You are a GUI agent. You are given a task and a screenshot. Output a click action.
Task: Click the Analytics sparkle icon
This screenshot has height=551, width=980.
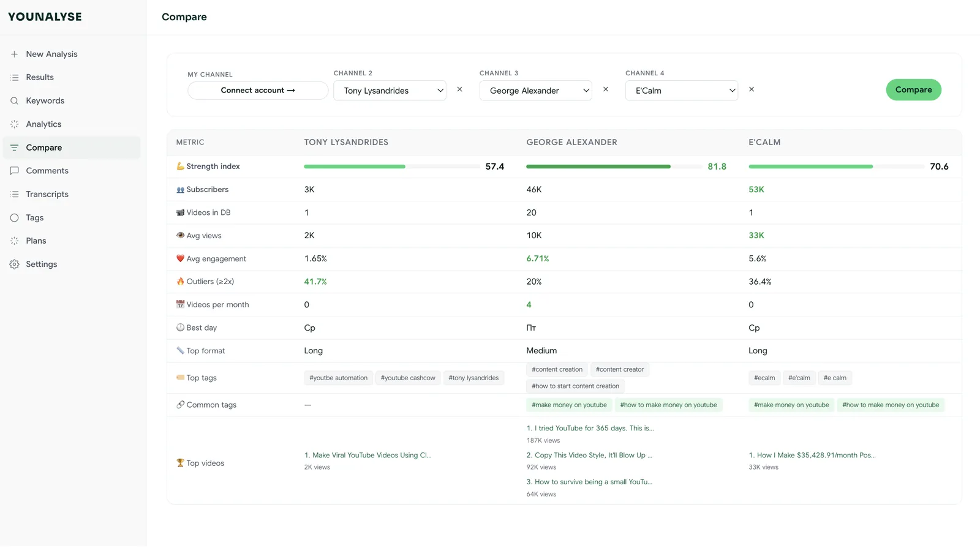(14, 124)
